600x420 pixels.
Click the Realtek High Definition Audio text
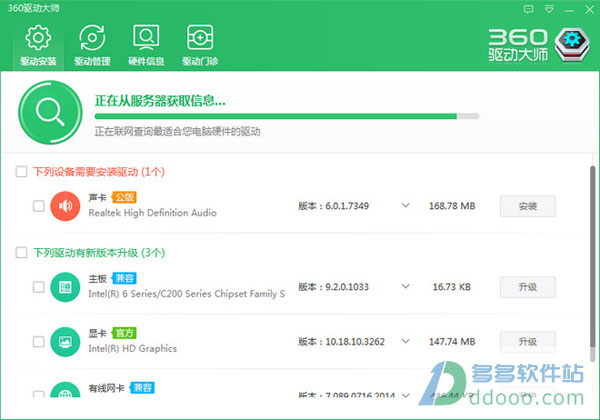152,213
